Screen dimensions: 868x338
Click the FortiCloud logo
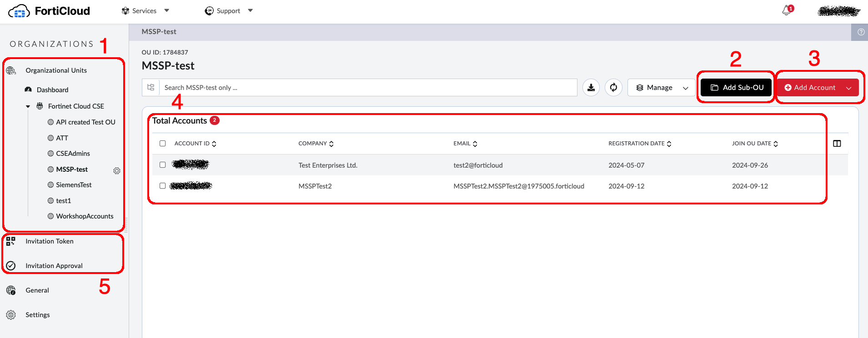click(49, 11)
